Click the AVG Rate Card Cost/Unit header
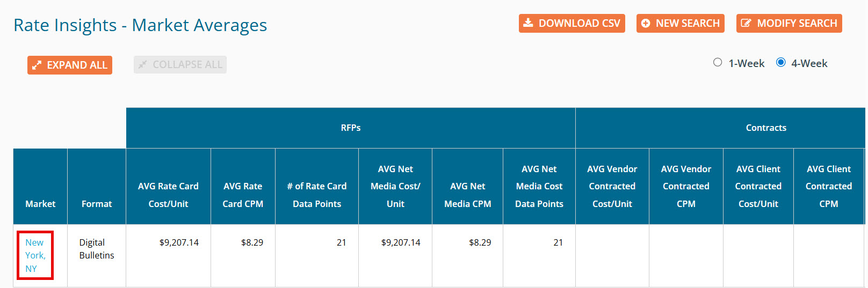This screenshot has height=288, width=868. click(x=168, y=195)
